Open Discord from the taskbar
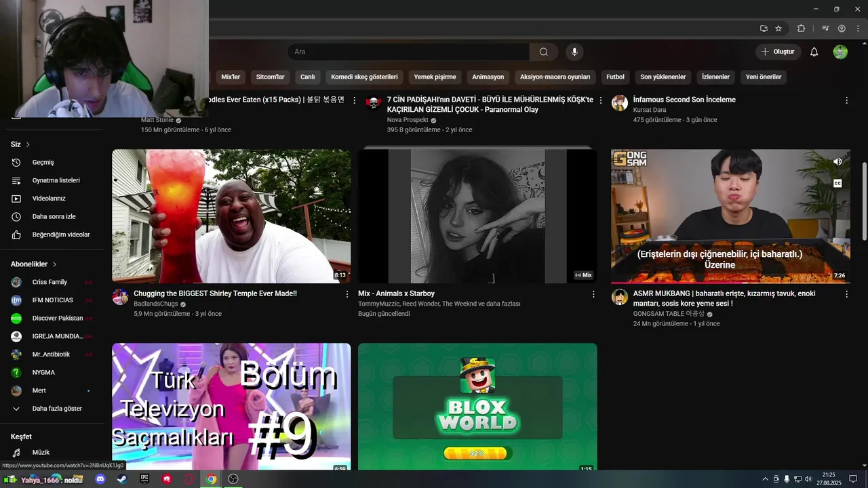Image resolution: width=868 pixels, height=488 pixels. 100,479
